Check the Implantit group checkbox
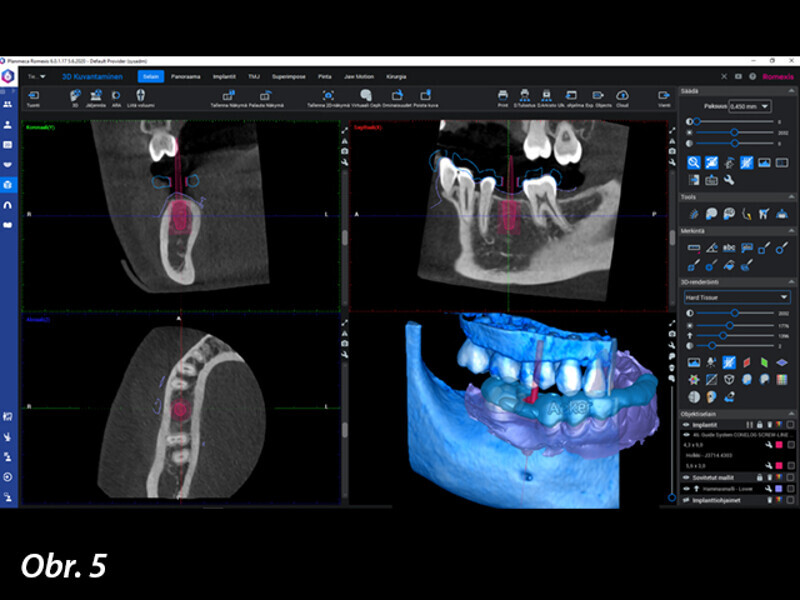 click(x=790, y=423)
